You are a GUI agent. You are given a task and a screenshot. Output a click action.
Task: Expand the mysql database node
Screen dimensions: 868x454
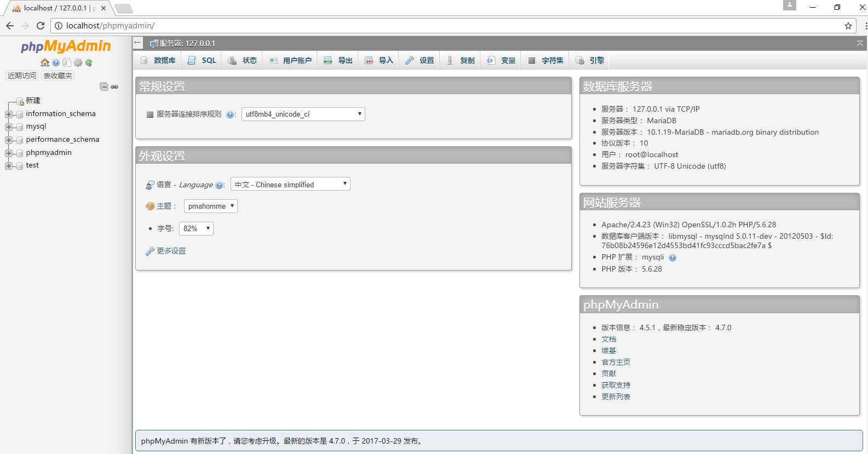tap(9, 127)
